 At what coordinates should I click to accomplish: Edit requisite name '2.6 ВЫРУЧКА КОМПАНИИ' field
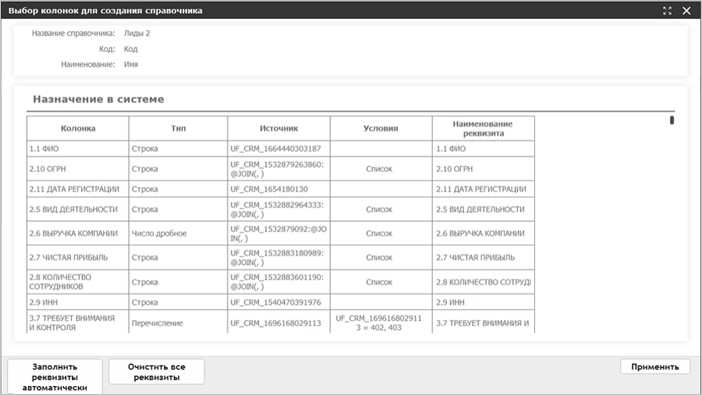pyautogui.click(x=483, y=233)
